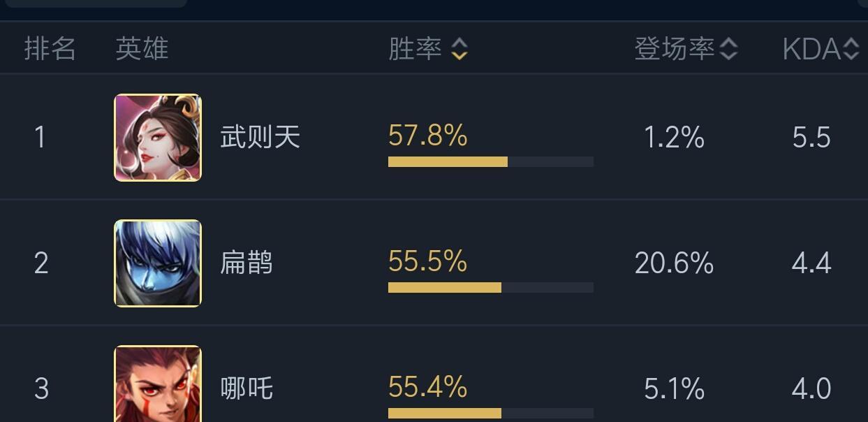Sort by 胜率 using arrow icon
868x422 pixels.
[459, 49]
